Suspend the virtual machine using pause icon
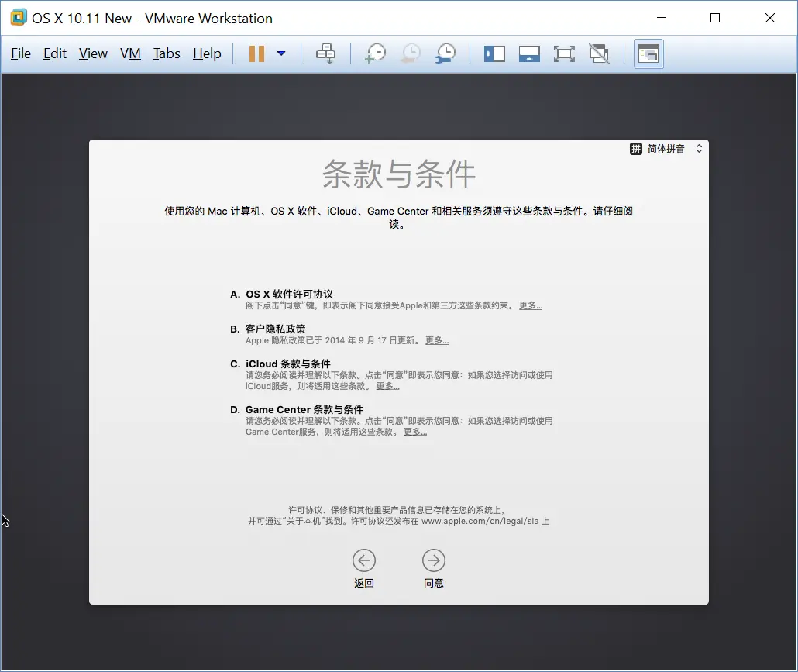Image resolution: width=798 pixels, height=672 pixels. pos(256,53)
